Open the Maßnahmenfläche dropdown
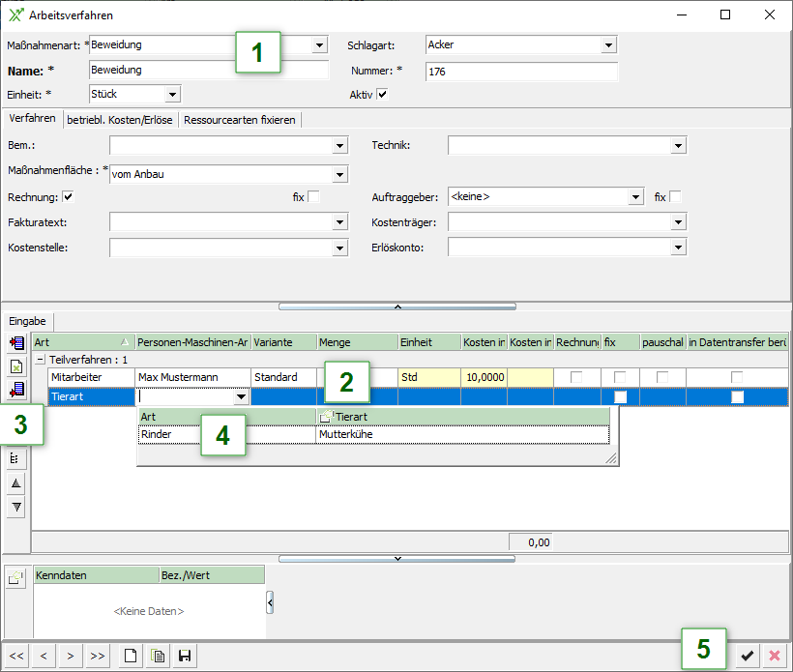 tap(339, 174)
